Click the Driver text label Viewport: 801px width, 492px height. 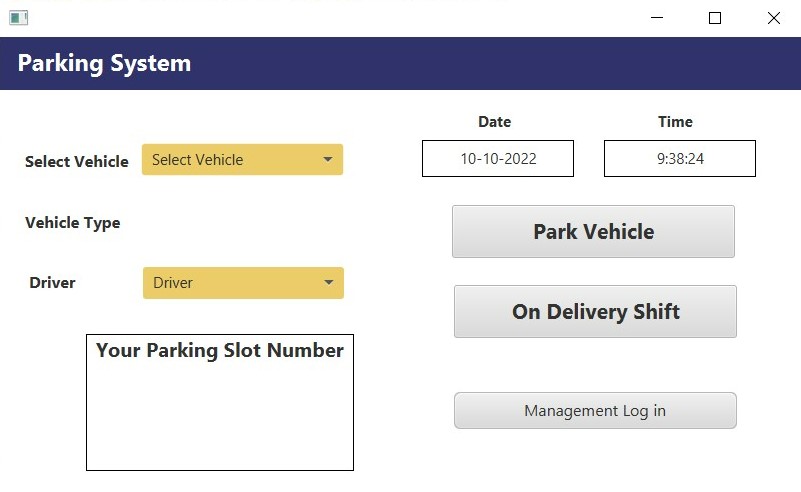(53, 283)
